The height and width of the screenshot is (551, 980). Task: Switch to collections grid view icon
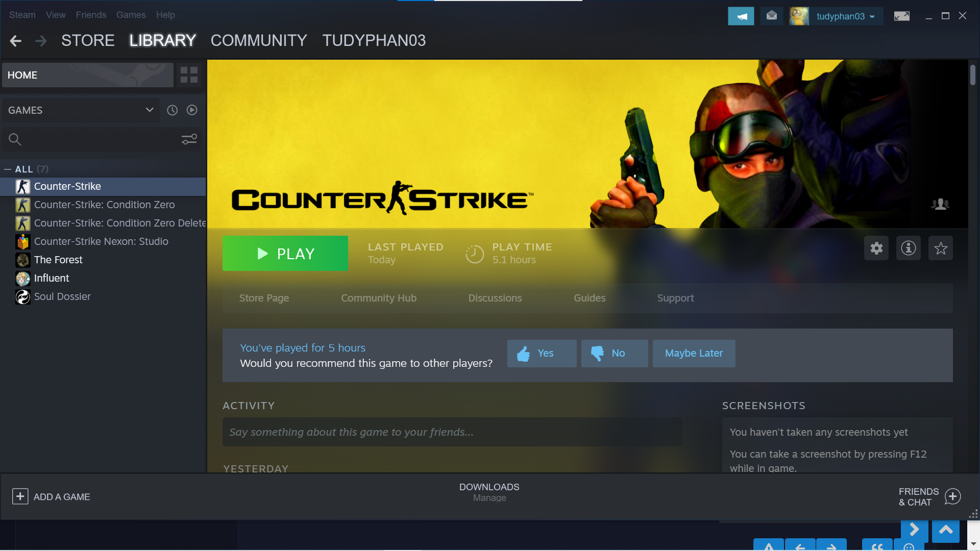(x=189, y=75)
